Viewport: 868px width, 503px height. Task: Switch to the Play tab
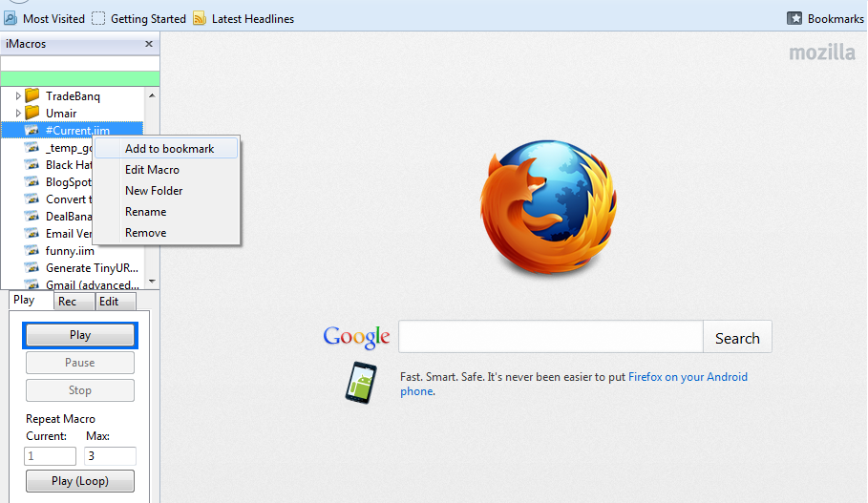coord(31,300)
